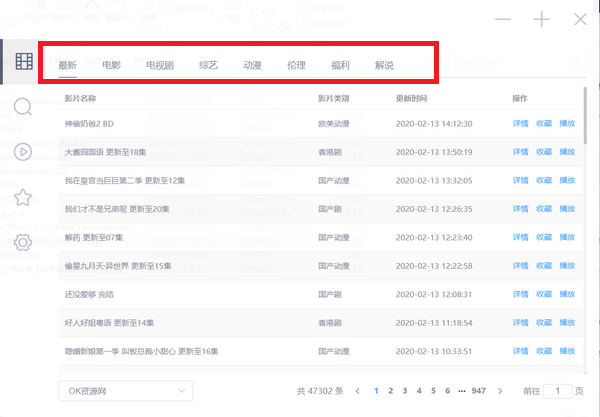This screenshot has height=417, width=600.
Task: Open the search icon in sidebar
Action: pyautogui.click(x=24, y=106)
